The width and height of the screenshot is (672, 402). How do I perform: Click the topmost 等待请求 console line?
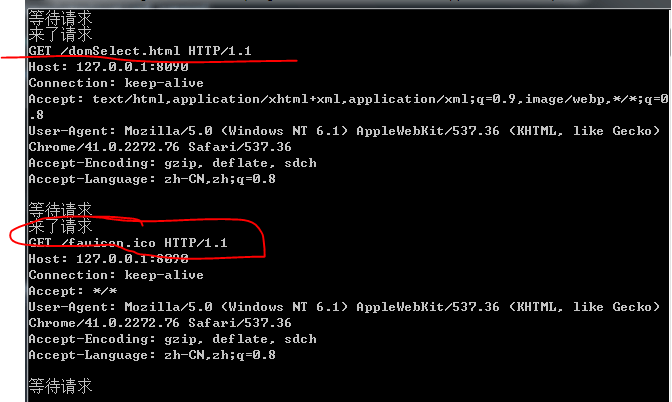[x=60, y=18]
